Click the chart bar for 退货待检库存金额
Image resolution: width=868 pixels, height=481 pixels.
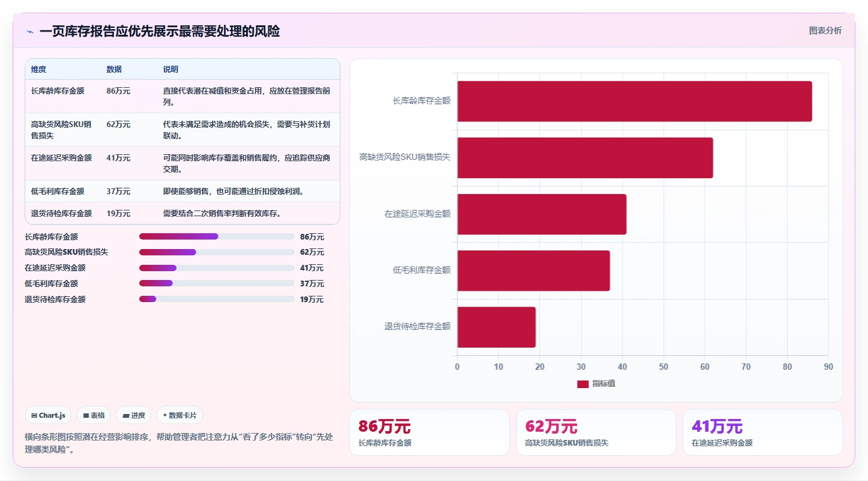click(x=497, y=327)
